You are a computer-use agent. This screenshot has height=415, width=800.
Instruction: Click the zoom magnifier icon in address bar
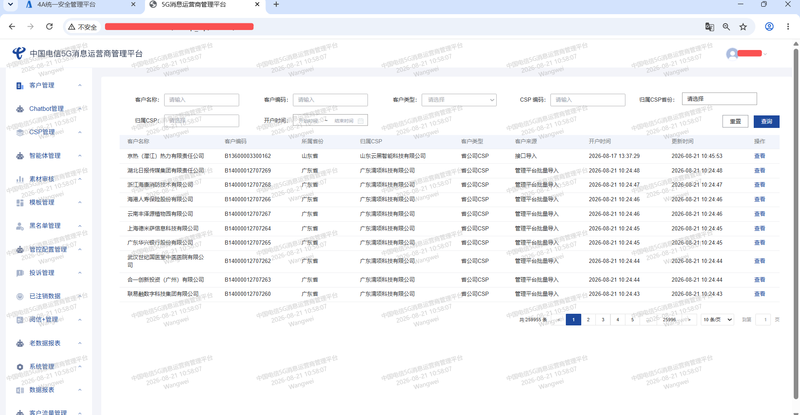click(x=726, y=27)
